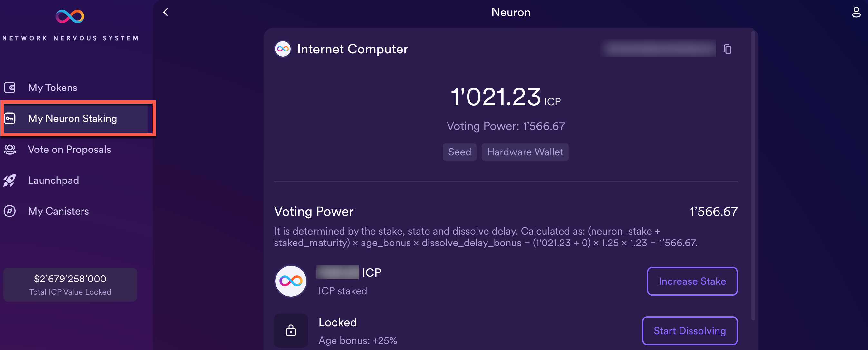868x350 pixels.
Task: Select My Neuron Staking in the sidebar
Action: [x=72, y=118]
